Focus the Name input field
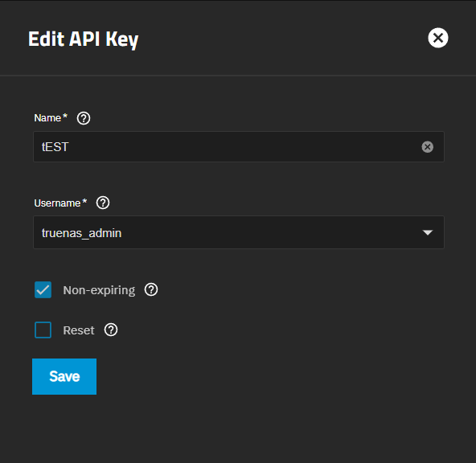The height and width of the screenshot is (463, 476). pos(239,147)
